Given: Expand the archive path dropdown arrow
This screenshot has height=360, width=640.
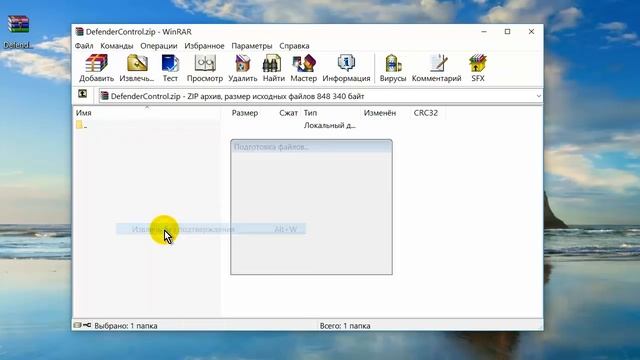Looking at the screenshot, I should point(538,96).
